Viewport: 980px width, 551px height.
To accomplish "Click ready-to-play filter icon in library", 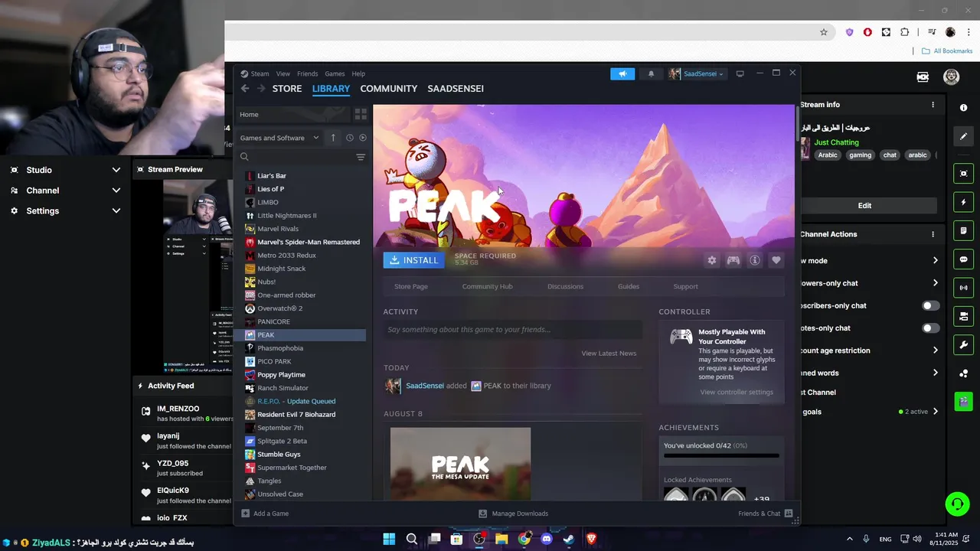I will [x=363, y=138].
